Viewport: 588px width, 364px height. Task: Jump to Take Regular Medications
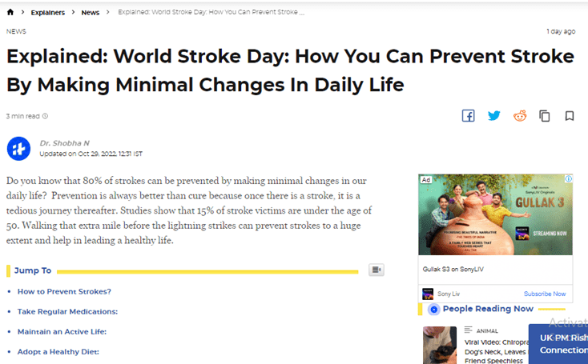(67, 311)
